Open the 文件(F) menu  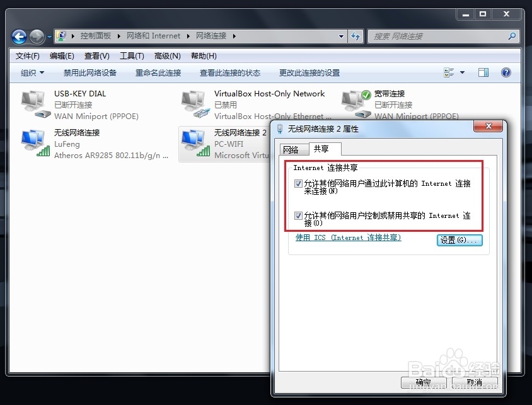[28, 56]
